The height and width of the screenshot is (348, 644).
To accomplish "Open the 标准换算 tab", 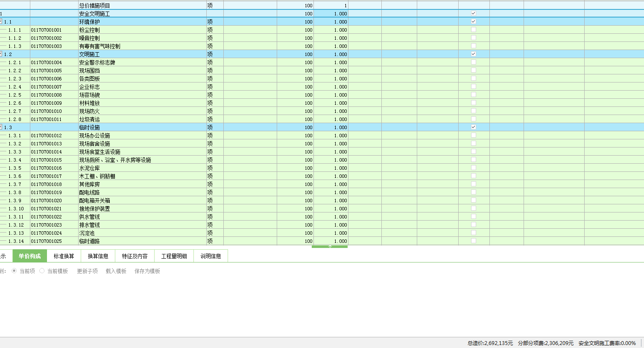I will (x=64, y=256).
